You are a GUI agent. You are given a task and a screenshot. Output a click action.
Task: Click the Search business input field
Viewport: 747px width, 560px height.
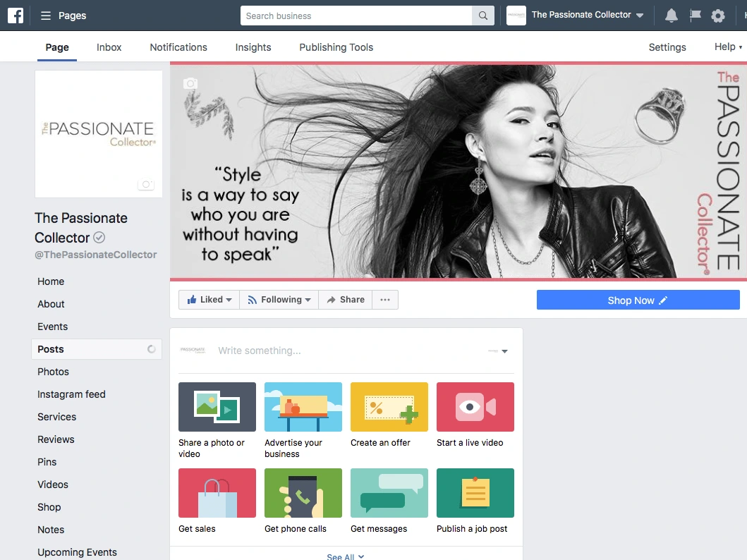[x=356, y=16]
